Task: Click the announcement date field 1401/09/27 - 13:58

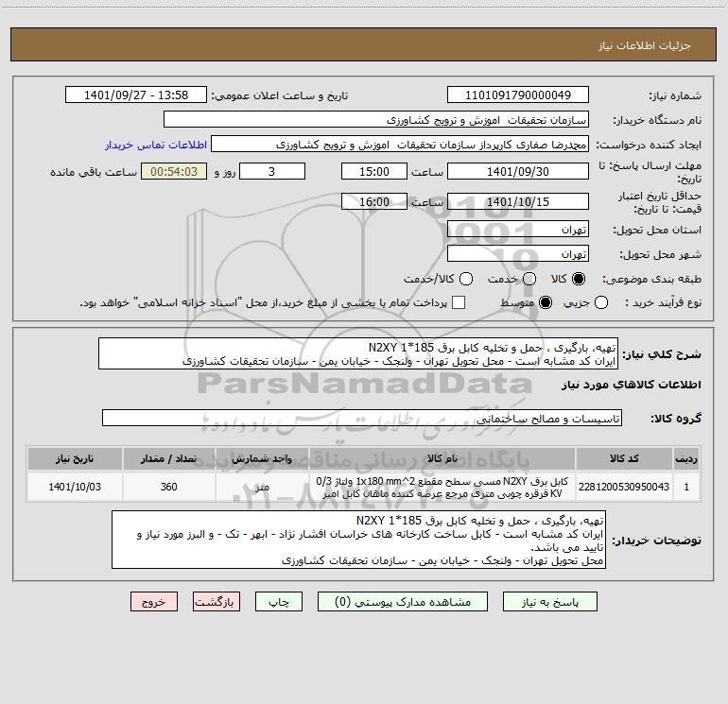Action: point(136,94)
